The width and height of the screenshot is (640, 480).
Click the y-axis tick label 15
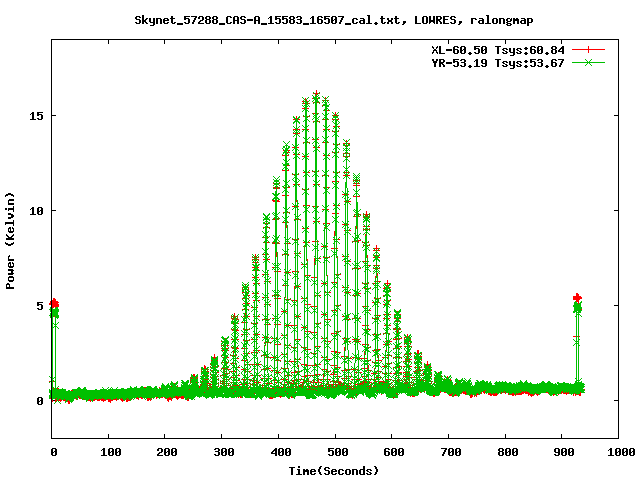point(36,116)
